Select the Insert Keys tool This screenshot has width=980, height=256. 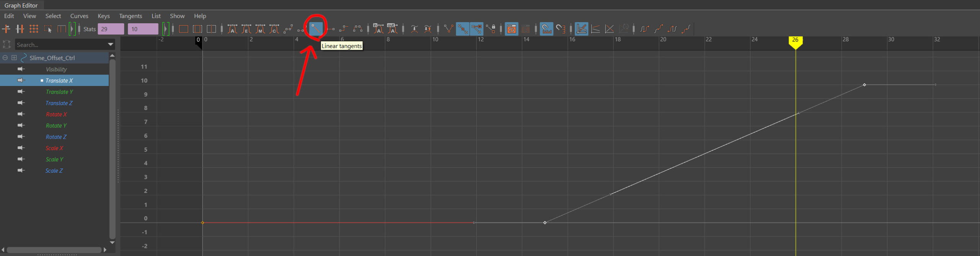point(20,29)
